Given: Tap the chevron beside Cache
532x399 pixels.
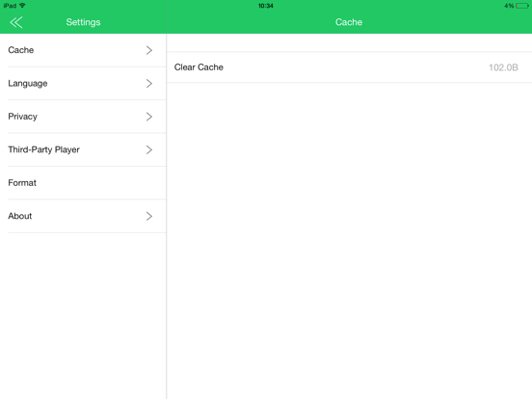Looking at the screenshot, I should click(149, 50).
